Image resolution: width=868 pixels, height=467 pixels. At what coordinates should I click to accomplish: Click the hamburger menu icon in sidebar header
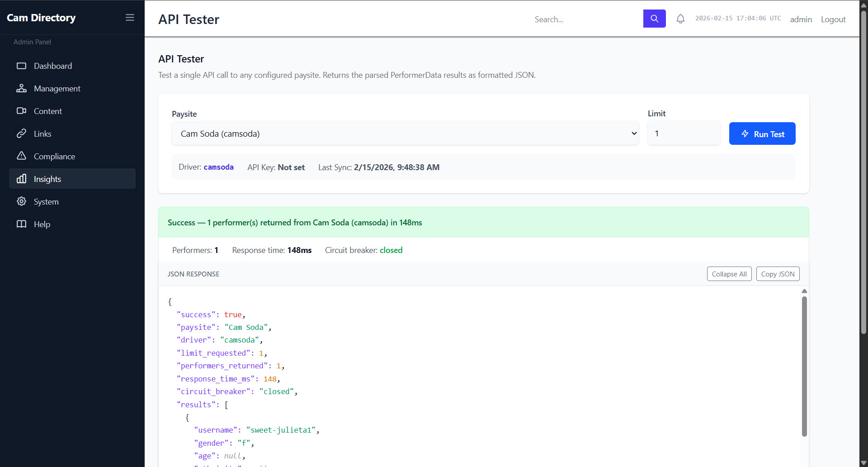[x=130, y=18]
